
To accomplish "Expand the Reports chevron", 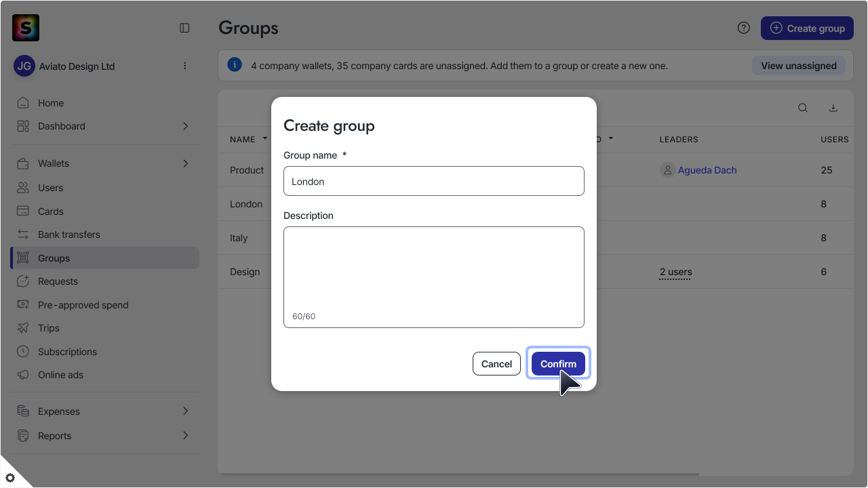I will [185, 436].
